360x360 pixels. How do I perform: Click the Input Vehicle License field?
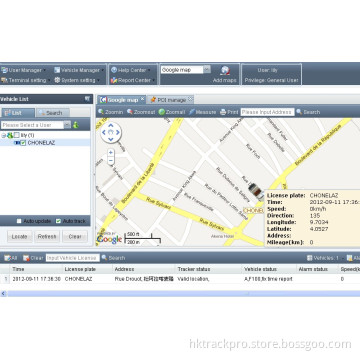72,258
